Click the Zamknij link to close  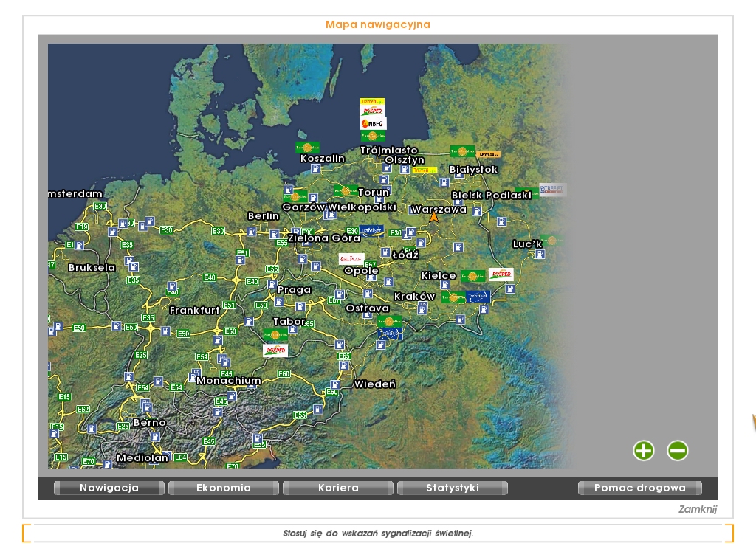coord(697,509)
